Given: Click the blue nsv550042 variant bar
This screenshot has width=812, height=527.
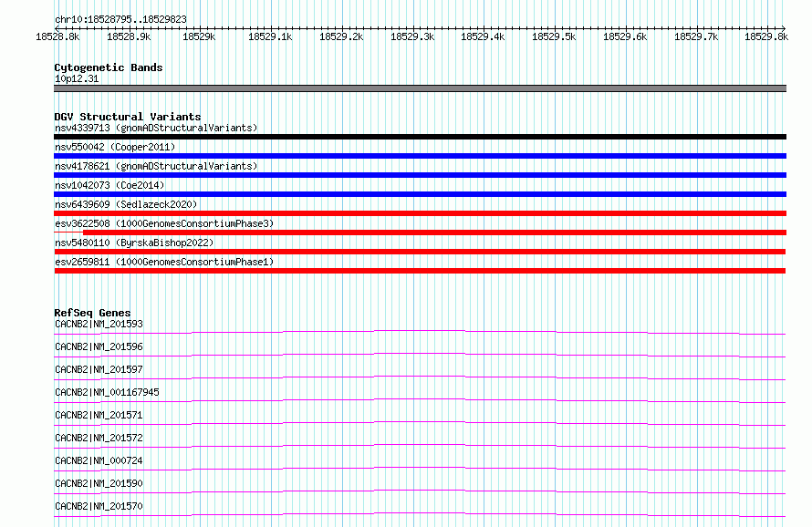Looking at the screenshot, I should point(420,156).
